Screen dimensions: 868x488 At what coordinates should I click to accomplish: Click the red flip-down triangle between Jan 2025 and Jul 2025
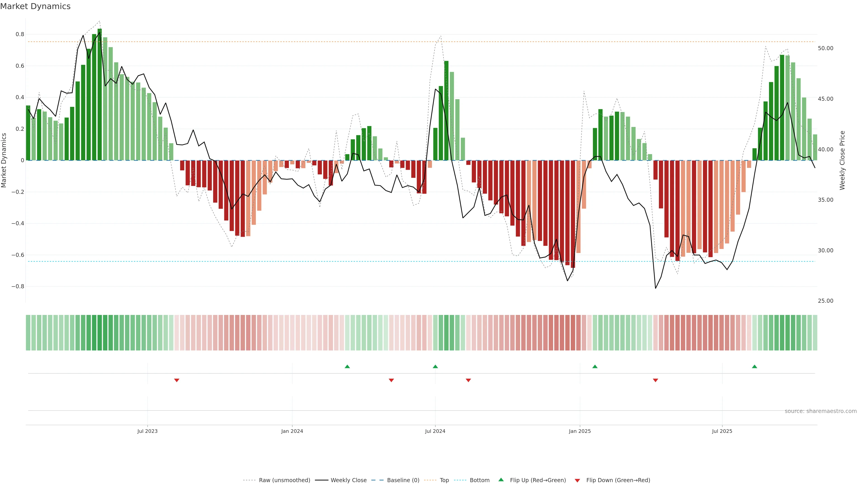[x=655, y=380]
